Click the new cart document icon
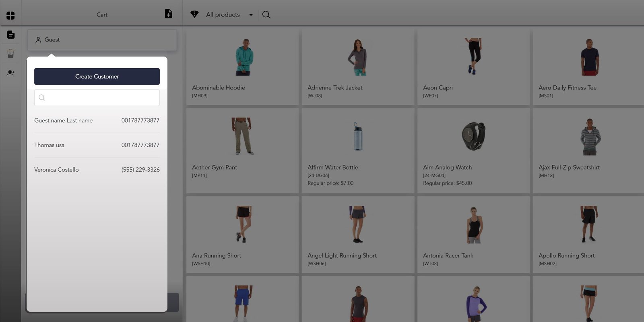Screen dimensions: 644x322 (169, 14)
